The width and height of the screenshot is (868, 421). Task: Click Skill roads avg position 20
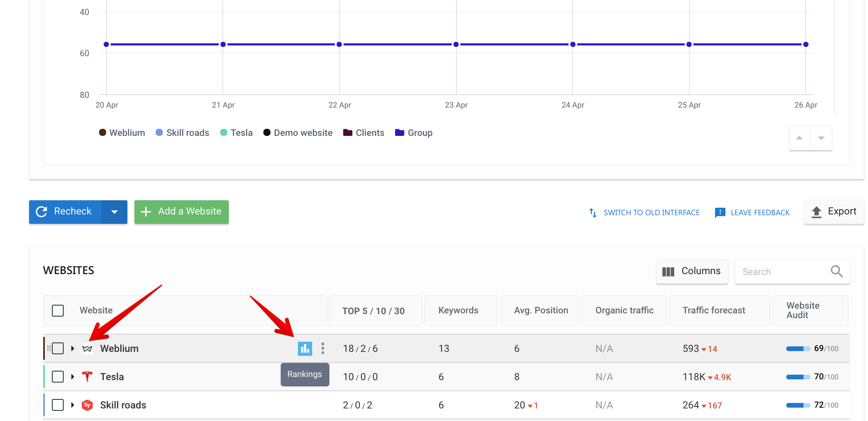(519, 405)
